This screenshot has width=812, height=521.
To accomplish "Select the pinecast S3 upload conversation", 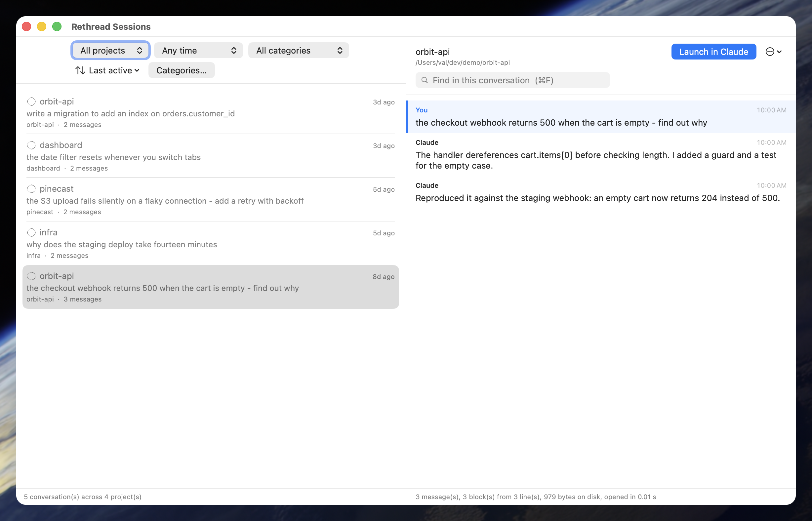I will pos(211,200).
